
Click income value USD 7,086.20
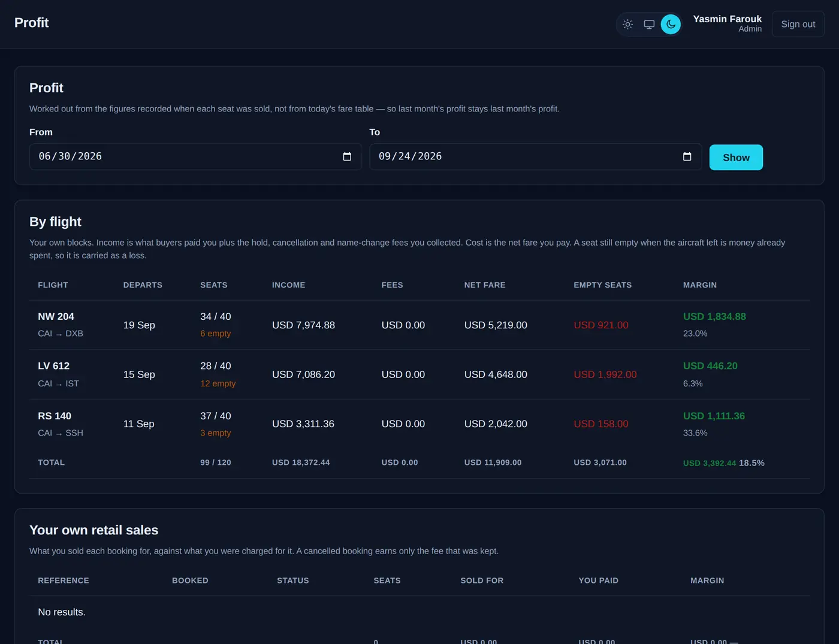point(303,374)
